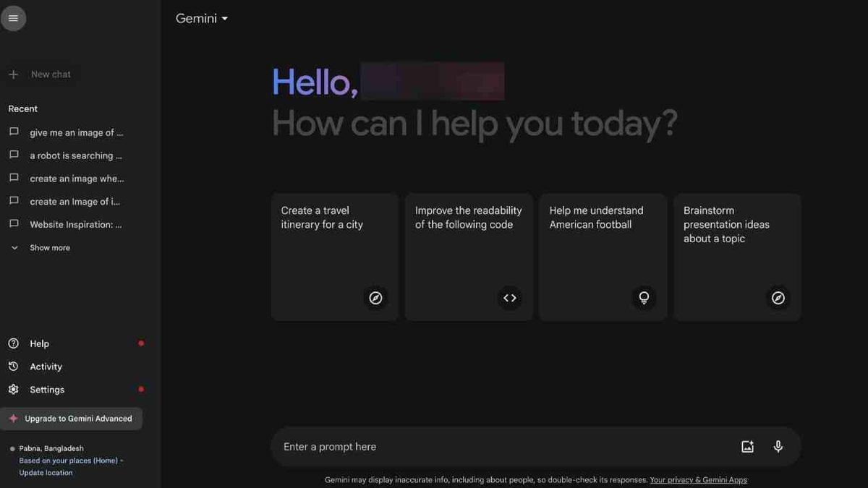Open Your privacy & Gemini Apps link
The width and height of the screenshot is (868, 488).
(698, 480)
